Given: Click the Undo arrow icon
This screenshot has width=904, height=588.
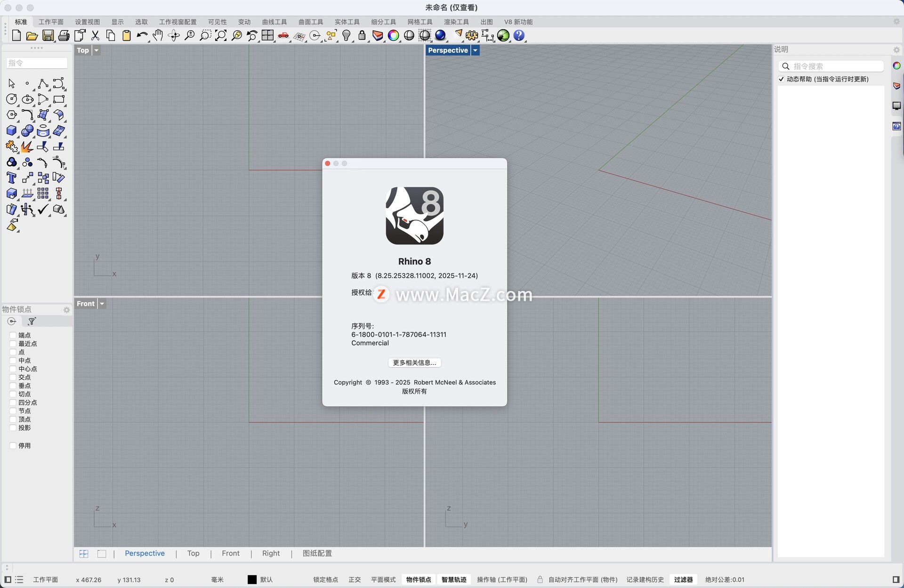Looking at the screenshot, I should pos(141,35).
